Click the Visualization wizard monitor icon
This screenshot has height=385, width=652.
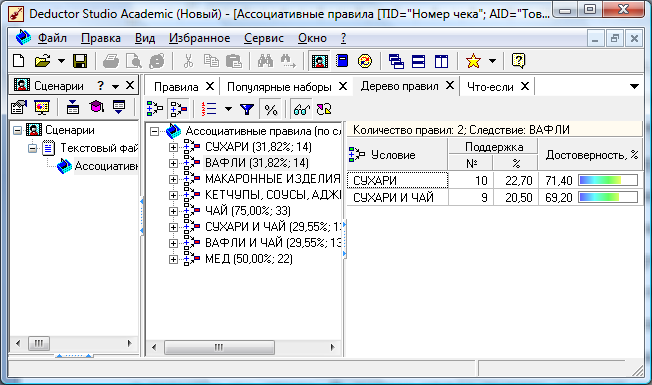[42, 107]
